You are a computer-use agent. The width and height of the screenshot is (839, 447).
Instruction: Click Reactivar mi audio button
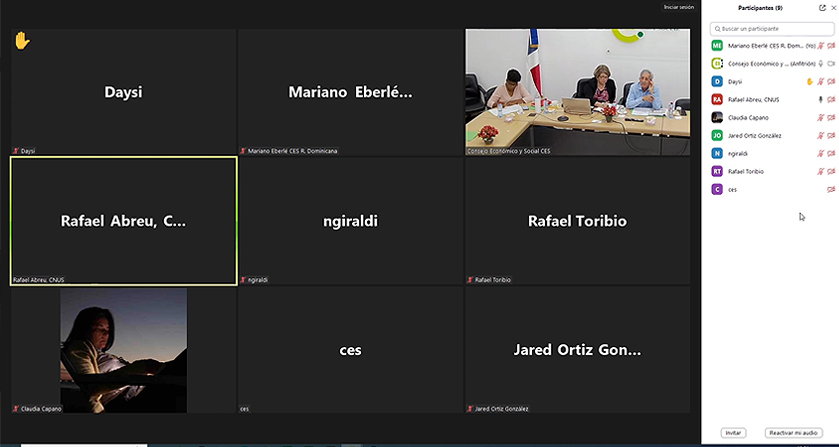[794, 433]
